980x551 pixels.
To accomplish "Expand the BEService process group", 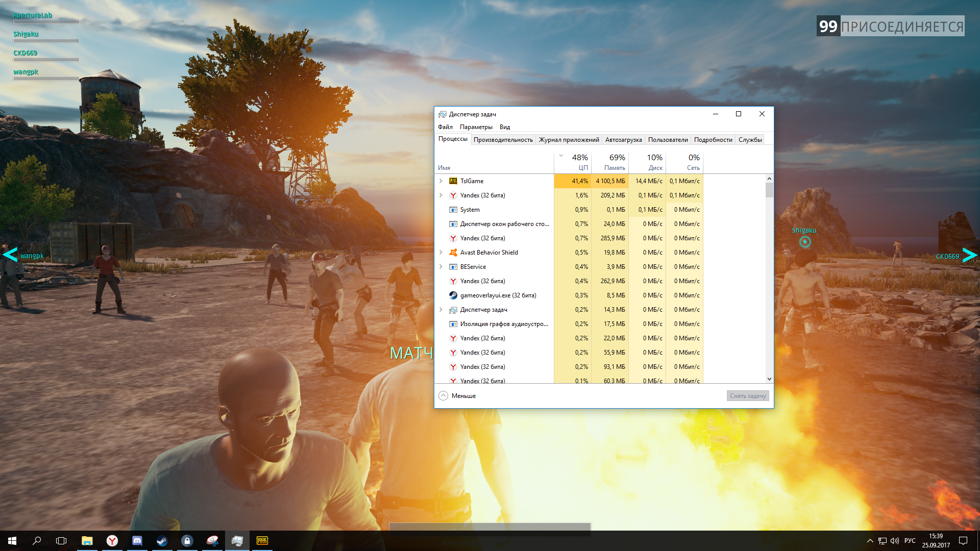I will pyautogui.click(x=441, y=267).
